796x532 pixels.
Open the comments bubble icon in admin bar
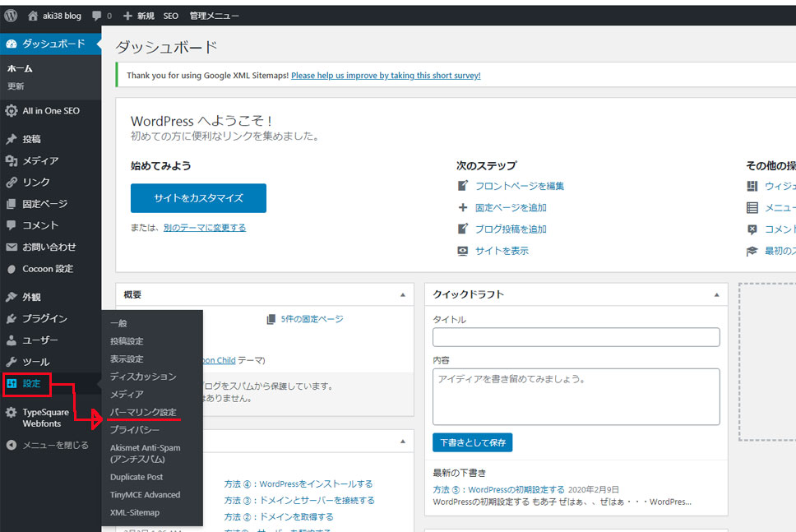(96, 16)
